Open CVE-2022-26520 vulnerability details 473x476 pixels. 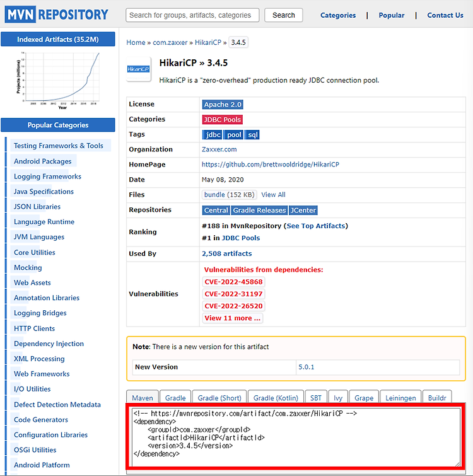click(x=233, y=306)
